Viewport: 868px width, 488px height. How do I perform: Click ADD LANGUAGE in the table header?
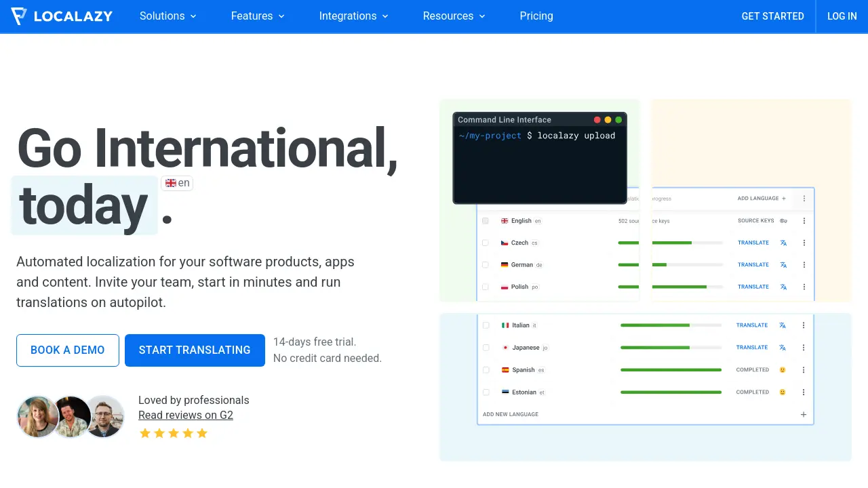coord(762,199)
